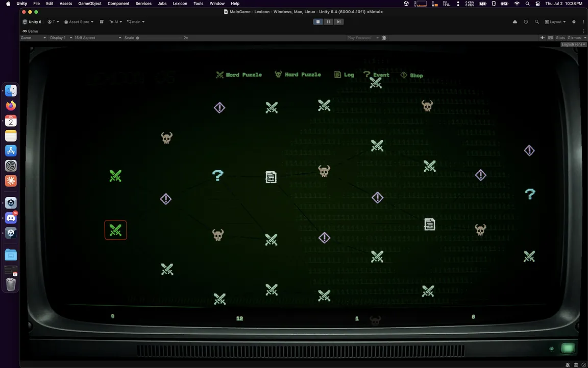Open the Services menu
Viewport: 588px width, 368px height.
(143, 4)
